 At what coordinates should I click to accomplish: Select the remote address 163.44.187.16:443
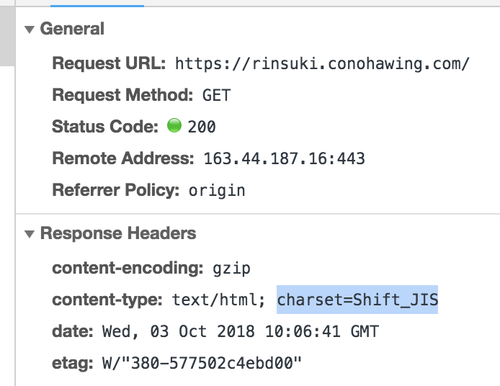(x=284, y=158)
